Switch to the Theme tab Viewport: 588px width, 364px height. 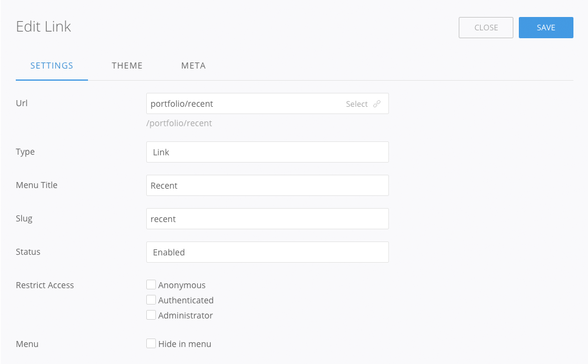(x=127, y=66)
